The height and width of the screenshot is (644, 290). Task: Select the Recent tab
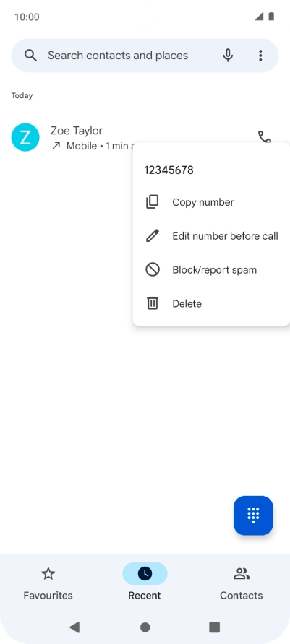click(145, 582)
